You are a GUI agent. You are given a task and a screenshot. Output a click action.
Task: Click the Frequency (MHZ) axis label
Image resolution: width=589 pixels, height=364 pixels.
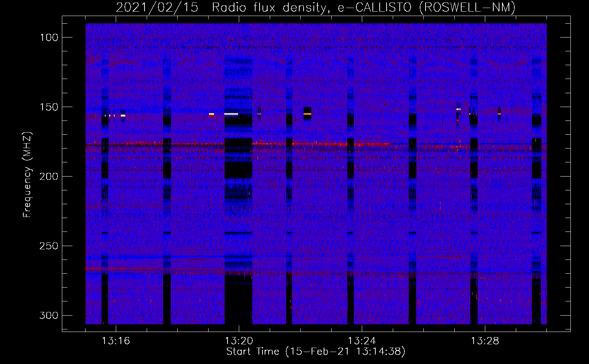(x=27, y=175)
